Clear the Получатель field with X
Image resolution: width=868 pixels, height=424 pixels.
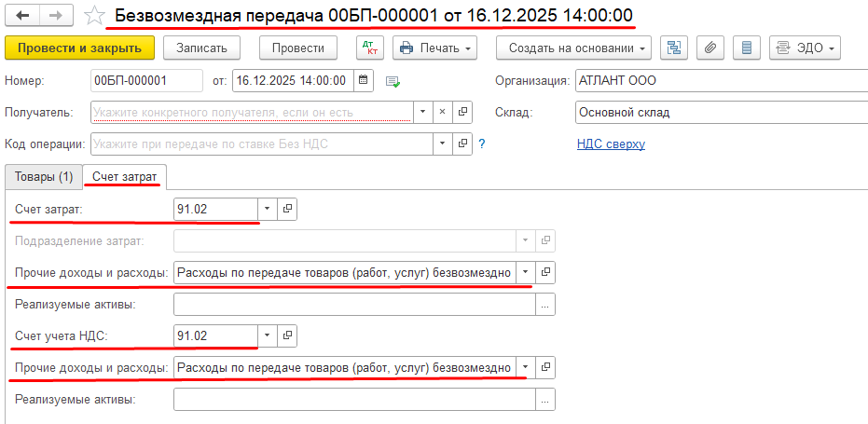pyautogui.click(x=443, y=113)
